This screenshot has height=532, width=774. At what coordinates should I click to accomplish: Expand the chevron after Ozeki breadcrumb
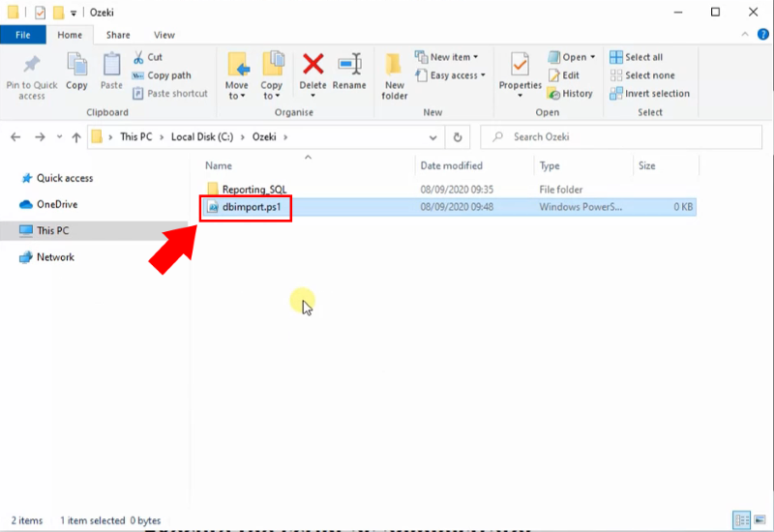[x=285, y=137]
